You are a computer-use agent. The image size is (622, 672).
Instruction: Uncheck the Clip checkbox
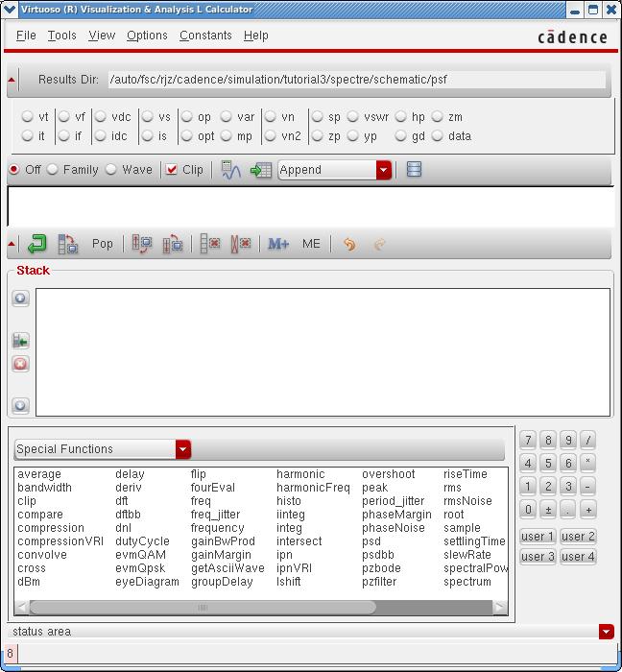(172, 170)
